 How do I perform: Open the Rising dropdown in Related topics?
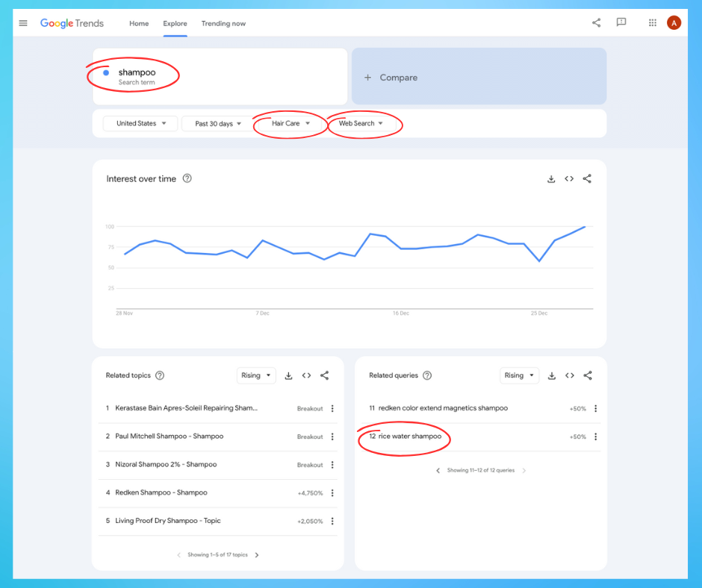tap(256, 375)
